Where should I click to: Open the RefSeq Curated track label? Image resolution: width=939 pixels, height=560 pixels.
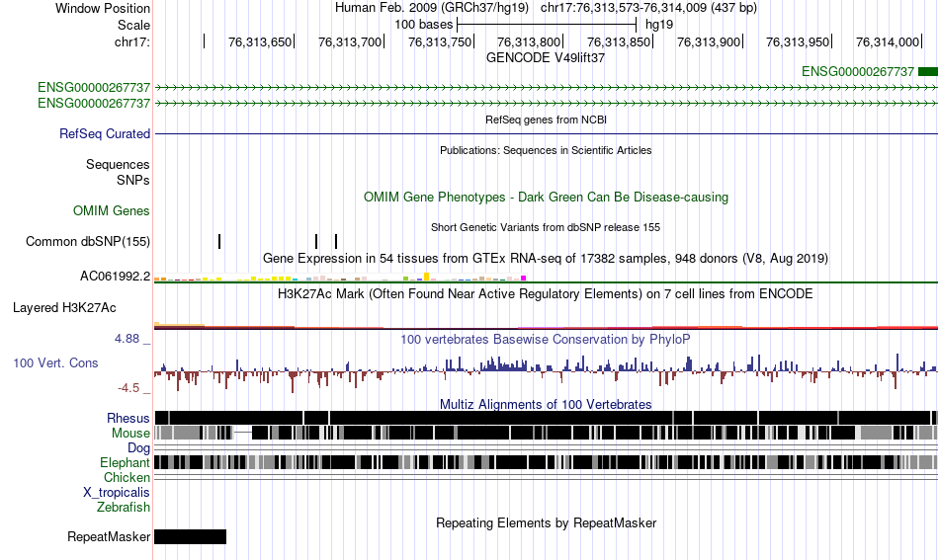(105, 134)
